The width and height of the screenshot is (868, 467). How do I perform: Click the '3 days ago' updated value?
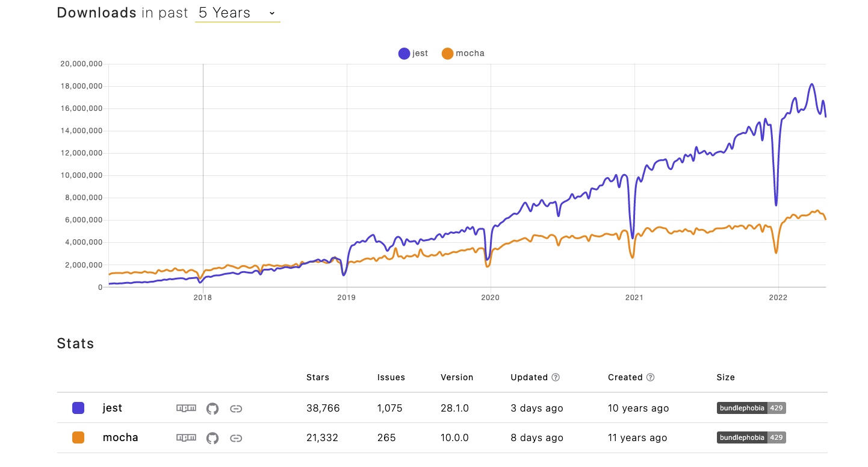[537, 408]
